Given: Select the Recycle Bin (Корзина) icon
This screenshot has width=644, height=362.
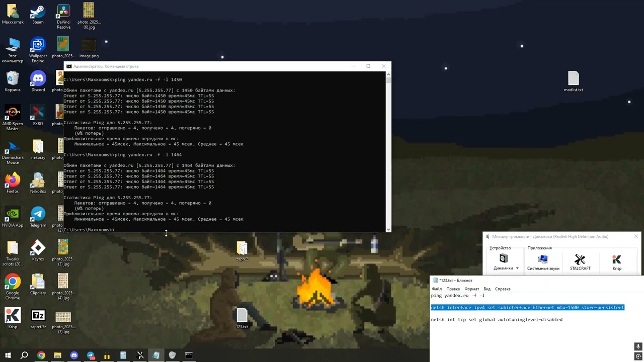Looking at the screenshot, I should coord(13,81).
